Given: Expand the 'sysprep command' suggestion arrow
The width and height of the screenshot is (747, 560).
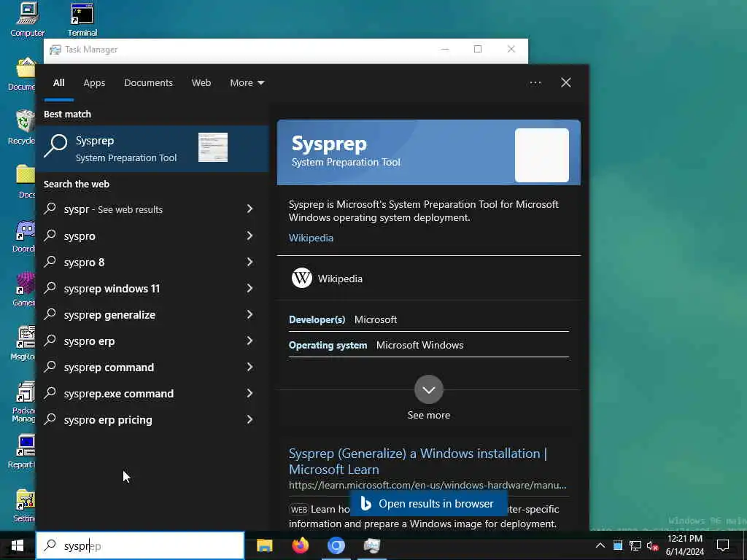Looking at the screenshot, I should click(x=249, y=367).
